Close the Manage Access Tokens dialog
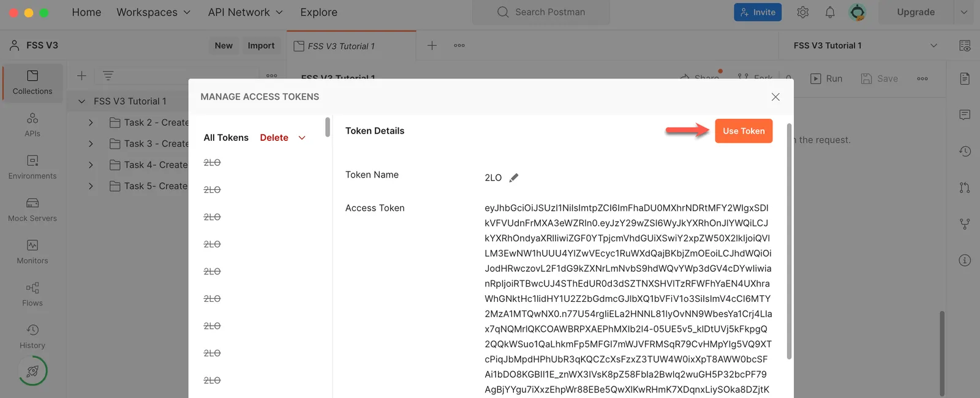 click(775, 97)
